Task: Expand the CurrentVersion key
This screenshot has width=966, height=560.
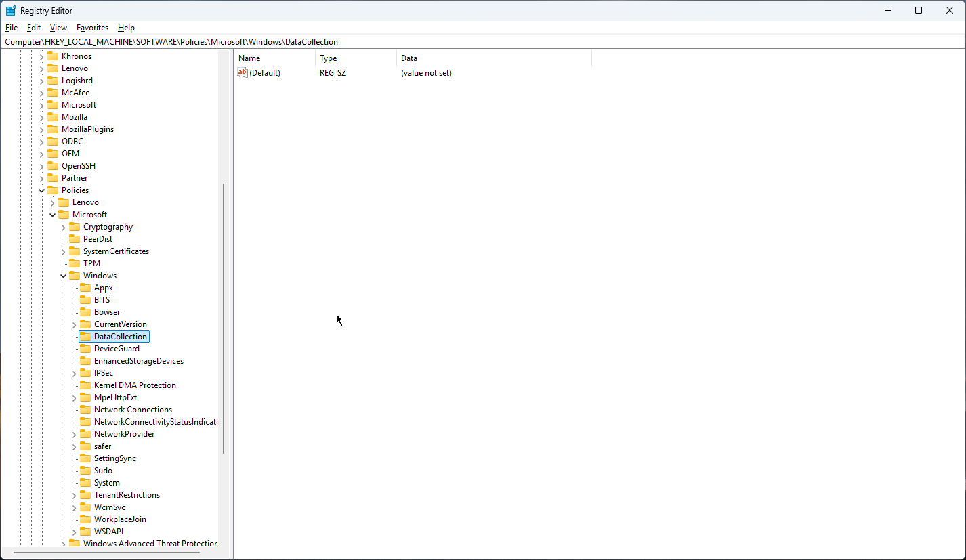Action: 75,324
